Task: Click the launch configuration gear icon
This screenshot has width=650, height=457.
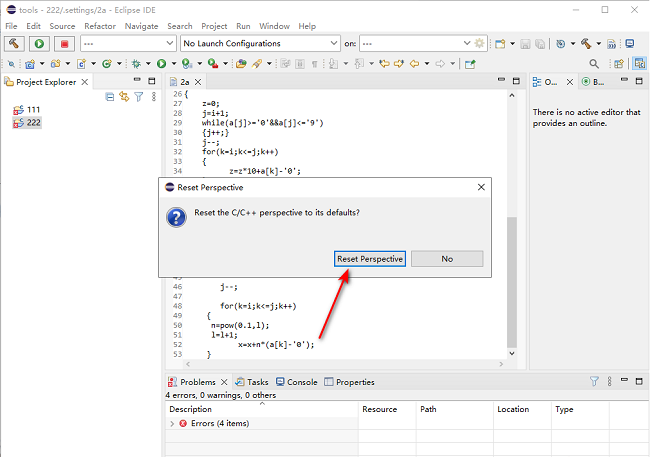Action: pos(480,44)
